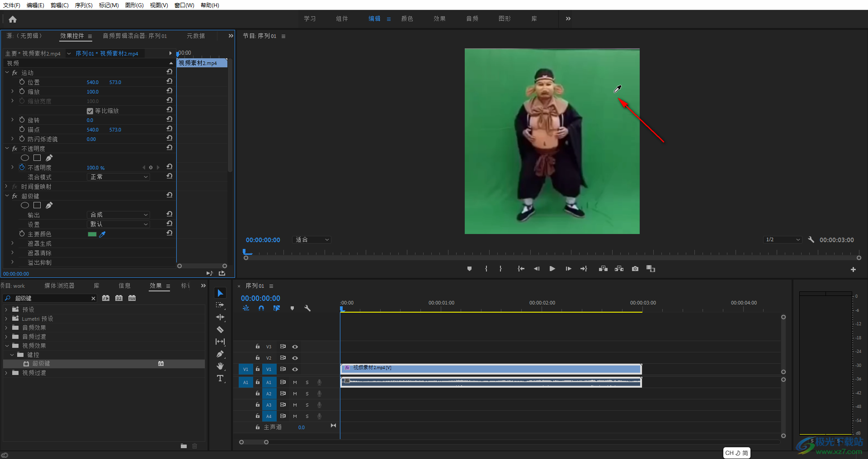This screenshot has width=868, height=459.
Task: Collapse the Video Effects folder
Action: click(x=7, y=346)
